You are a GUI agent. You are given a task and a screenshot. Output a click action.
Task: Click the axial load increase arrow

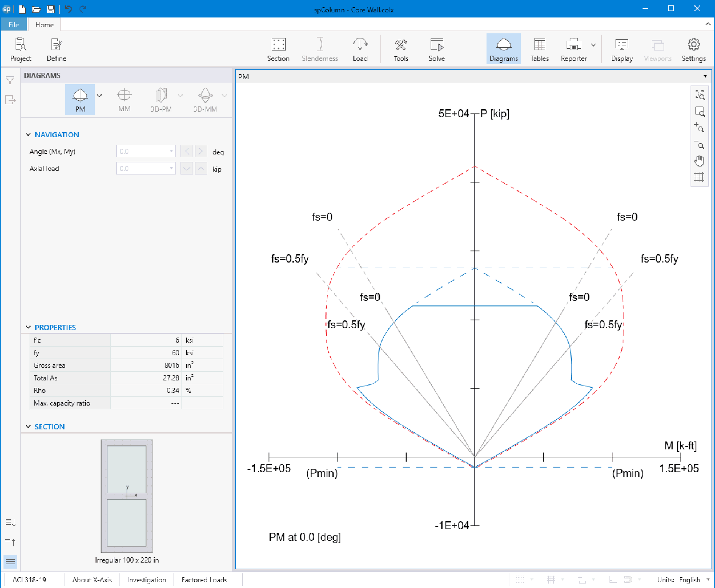(x=201, y=168)
